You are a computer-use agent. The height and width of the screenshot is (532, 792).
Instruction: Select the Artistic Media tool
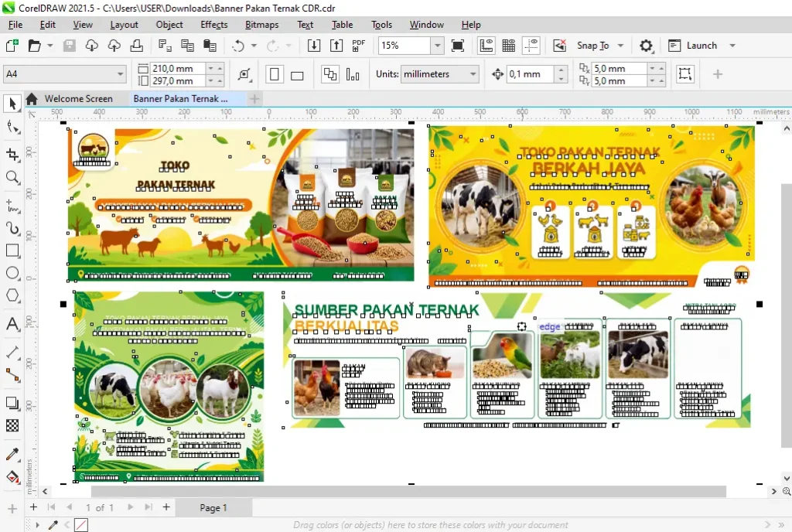12,229
